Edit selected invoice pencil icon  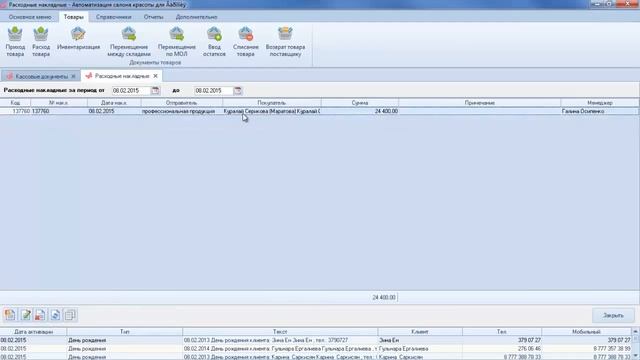point(26,315)
